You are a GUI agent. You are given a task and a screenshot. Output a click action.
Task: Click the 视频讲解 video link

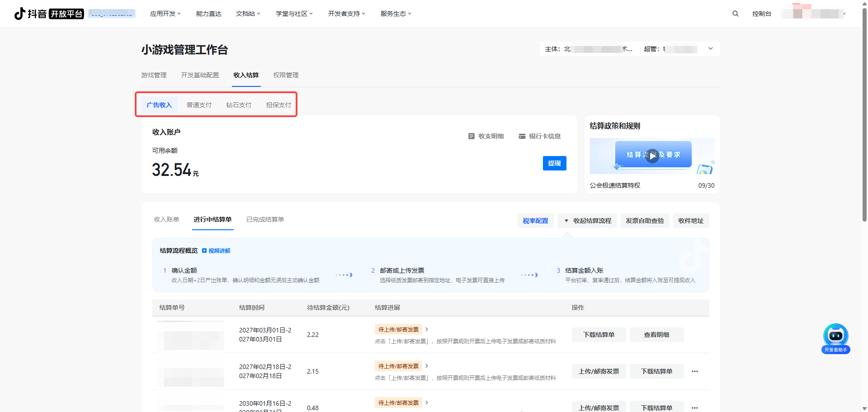216,251
